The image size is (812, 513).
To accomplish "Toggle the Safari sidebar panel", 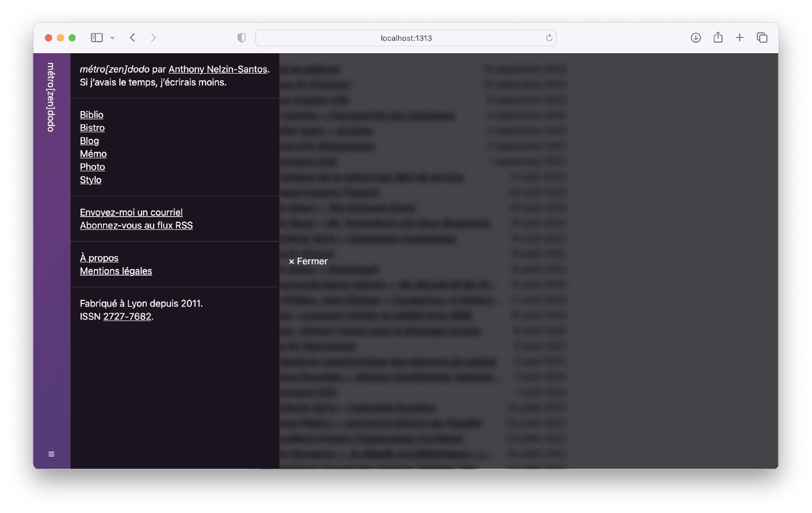I will [x=96, y=38].
